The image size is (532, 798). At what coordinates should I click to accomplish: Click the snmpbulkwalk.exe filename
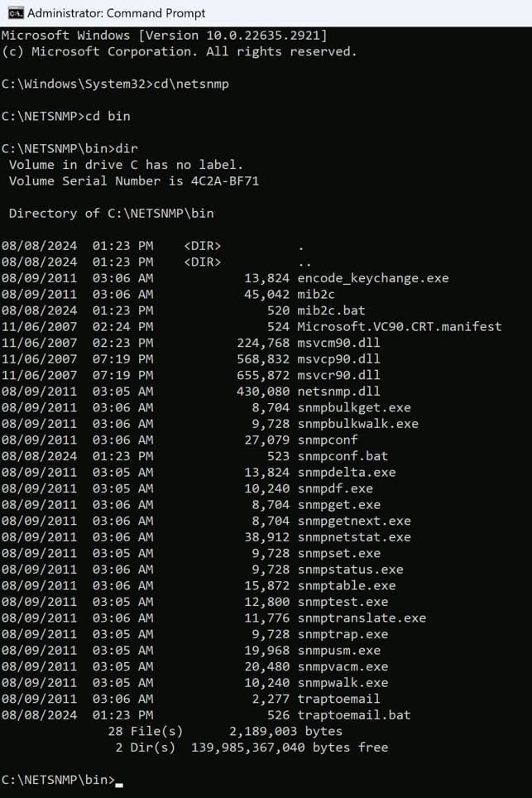coord(357,424)
